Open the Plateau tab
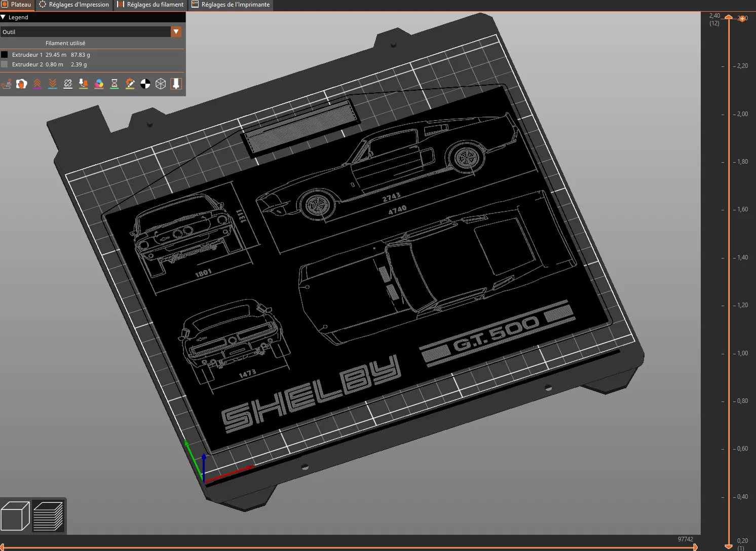756x551 pixels. click(16, 5)
